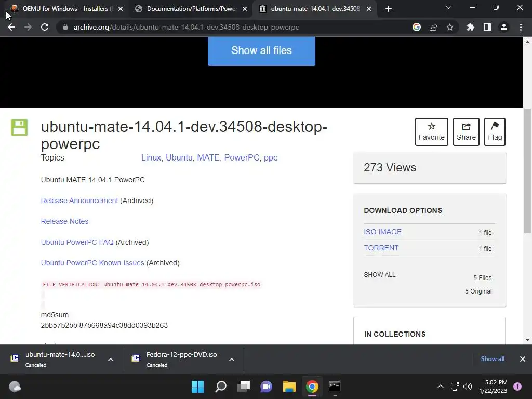Image resolution: width=532 pixels, height=399 pixels.
Task: Bookmark this page with star icon
Action: tap(450, 27)
